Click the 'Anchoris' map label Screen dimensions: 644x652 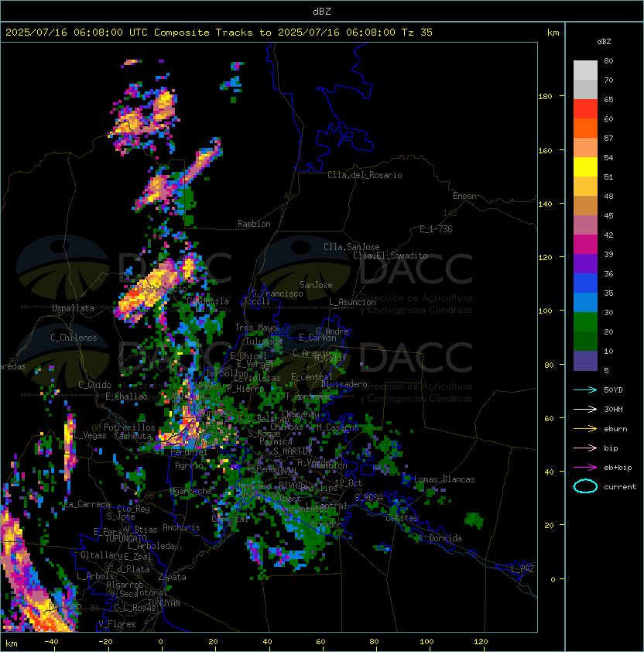point(181,527)
